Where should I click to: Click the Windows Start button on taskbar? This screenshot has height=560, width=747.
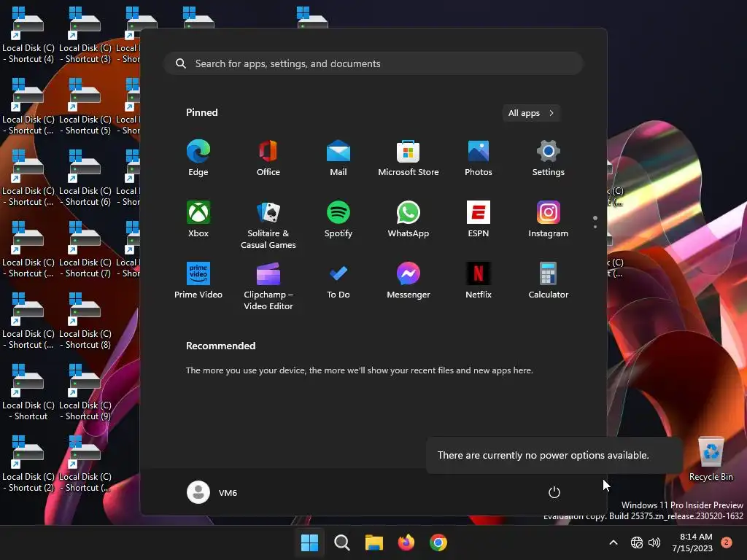309,542
